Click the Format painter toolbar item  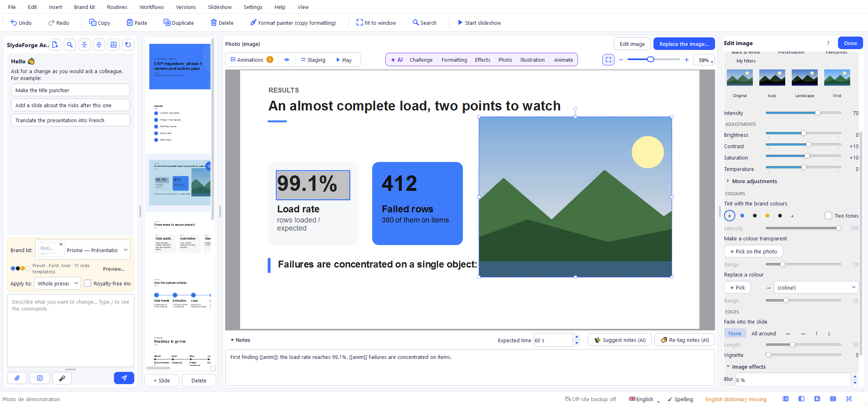[x=293, y=23]
